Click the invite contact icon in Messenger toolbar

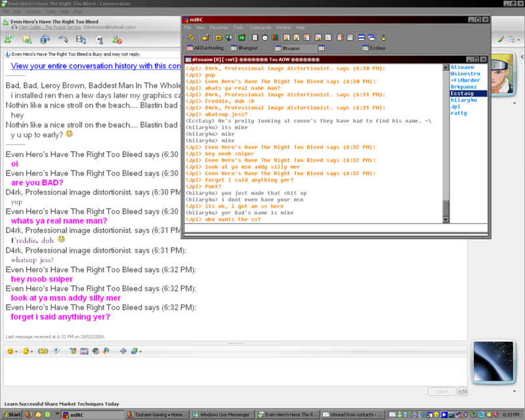click(x=9, y=40)
